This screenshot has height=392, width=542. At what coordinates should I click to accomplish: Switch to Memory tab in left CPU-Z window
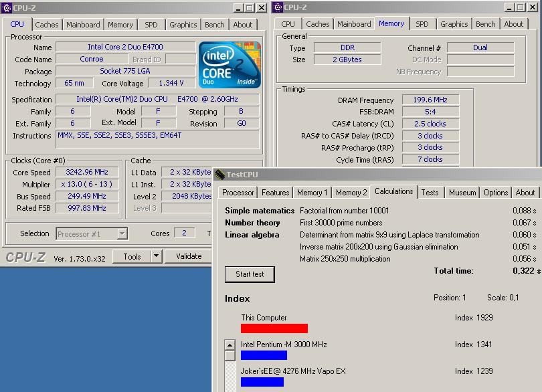coord(120,25)
